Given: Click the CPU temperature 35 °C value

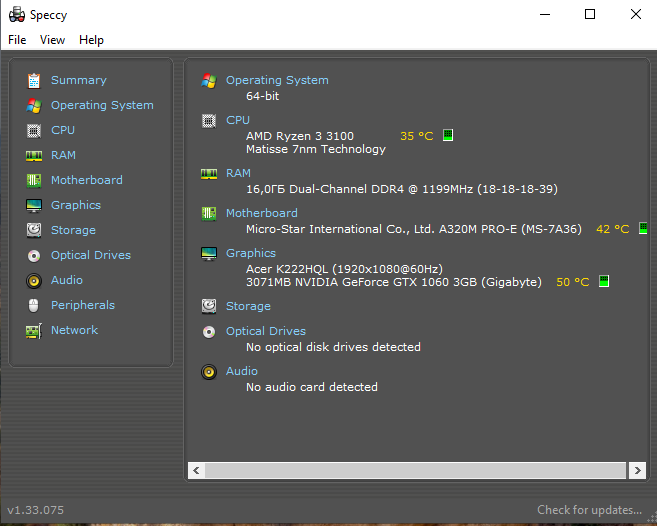Looking at the screenshot, I should (416, 136).
